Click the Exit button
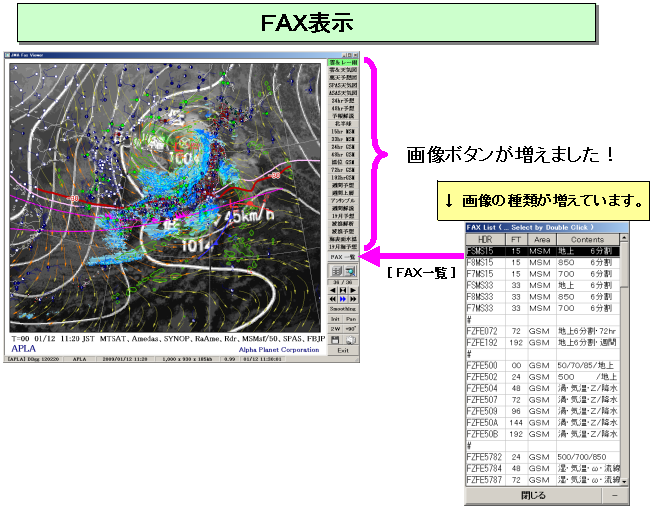Image resolution: width=653 pixels, height=513 pixels. [343, 350]
